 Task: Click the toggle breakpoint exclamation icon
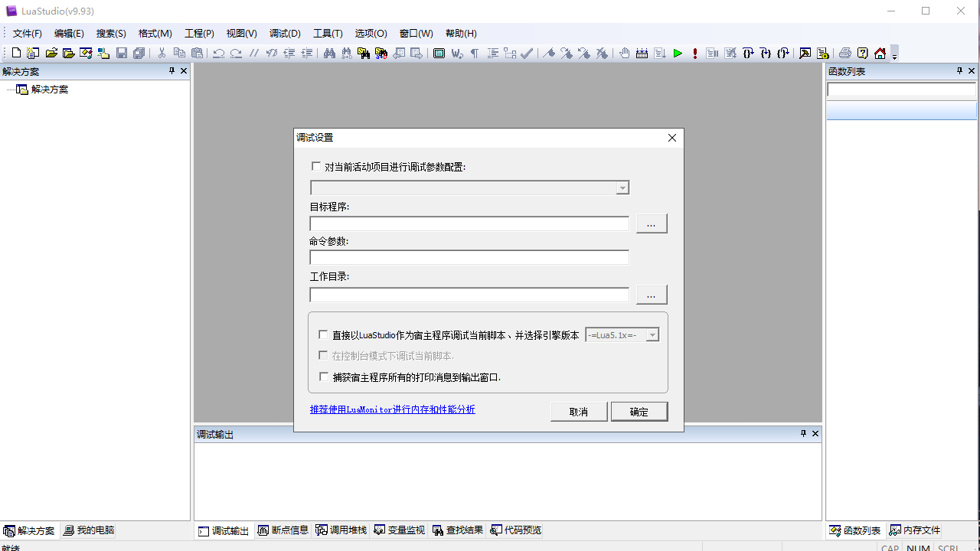694,53
